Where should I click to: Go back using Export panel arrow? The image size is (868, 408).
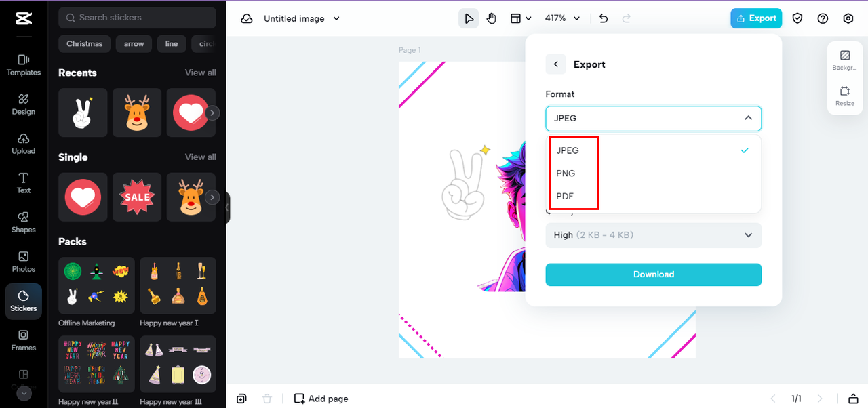555,64
